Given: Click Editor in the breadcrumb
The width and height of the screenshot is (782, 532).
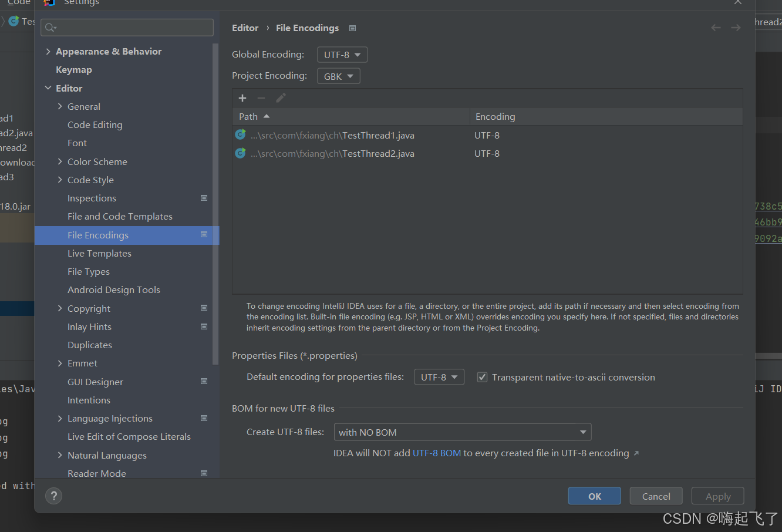Looking at the screenshot, I should pyautogui.click(x=245, y=28).
